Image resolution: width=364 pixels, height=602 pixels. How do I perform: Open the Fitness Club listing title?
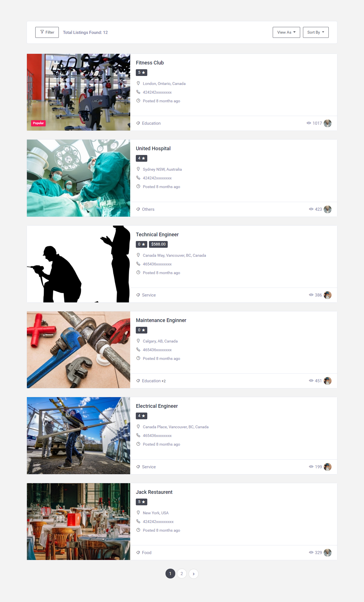point(150,63)
